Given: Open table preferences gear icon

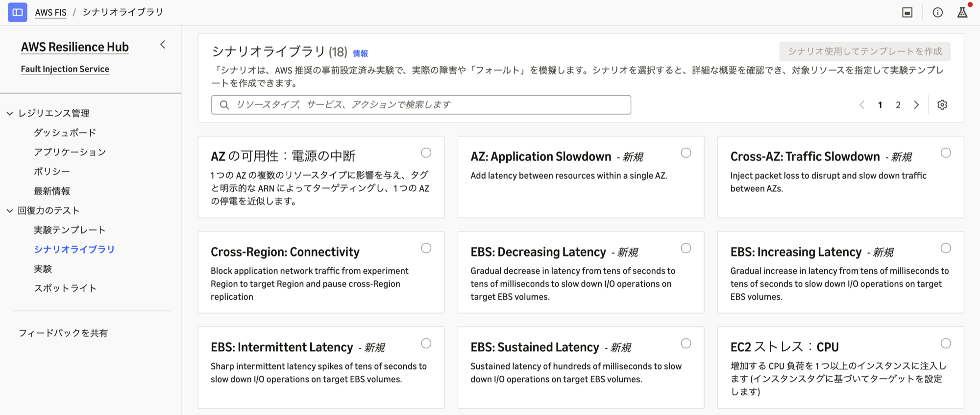Looking at the screenshot, I should coord(942,105).
